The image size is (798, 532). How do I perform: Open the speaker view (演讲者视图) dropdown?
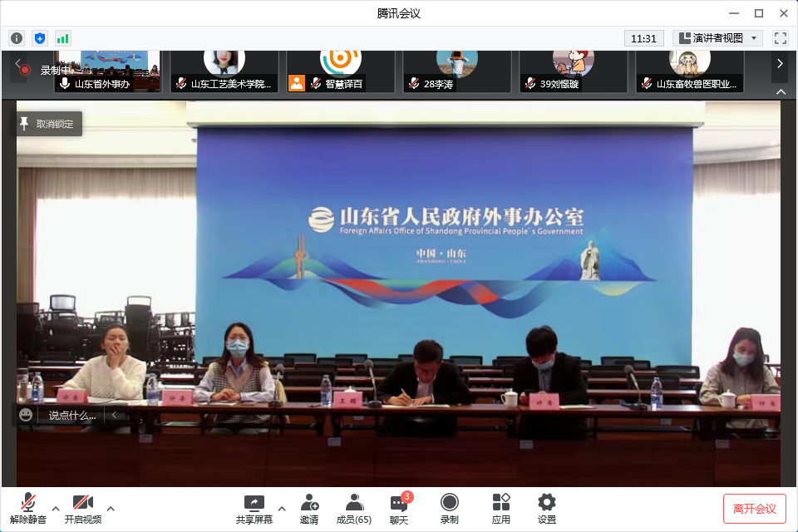pyautogui.click(x=717, y=38)
